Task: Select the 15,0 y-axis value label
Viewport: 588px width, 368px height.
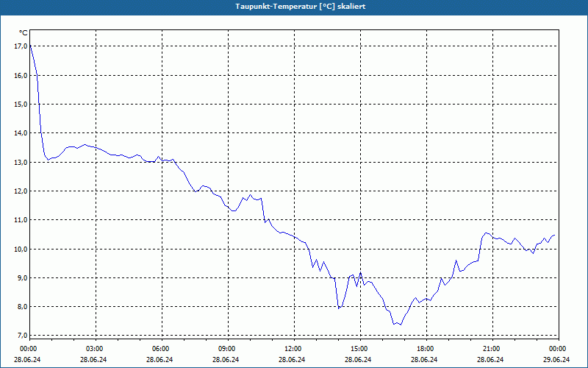Action: 21,104
